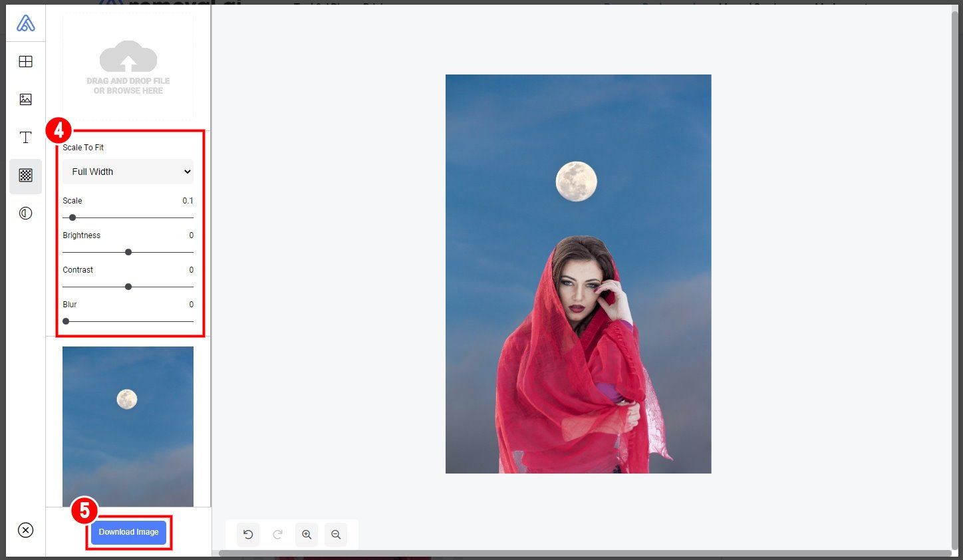
Task: Click the Contrast label
Action: pos(78,270)
